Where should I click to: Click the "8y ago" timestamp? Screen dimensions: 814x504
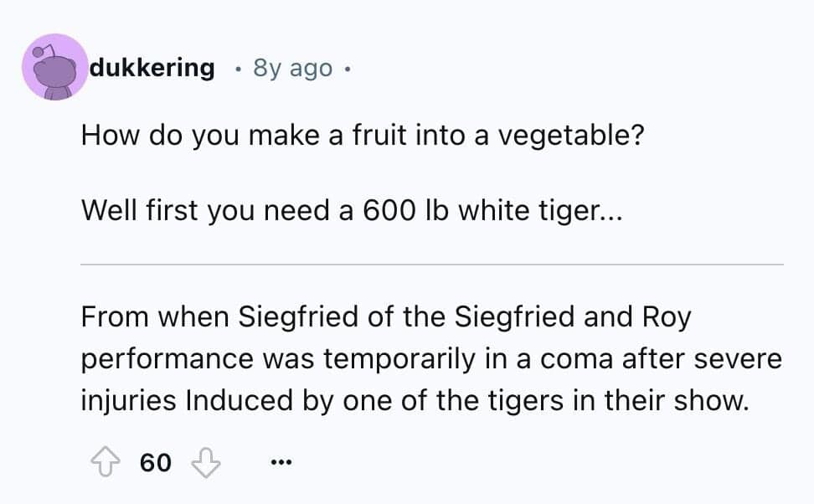pos(293,68)
